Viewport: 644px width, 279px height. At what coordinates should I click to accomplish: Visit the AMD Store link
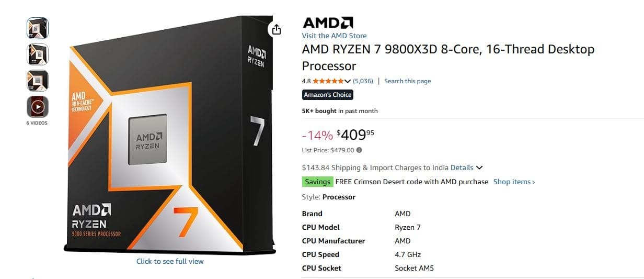point(334,36)
